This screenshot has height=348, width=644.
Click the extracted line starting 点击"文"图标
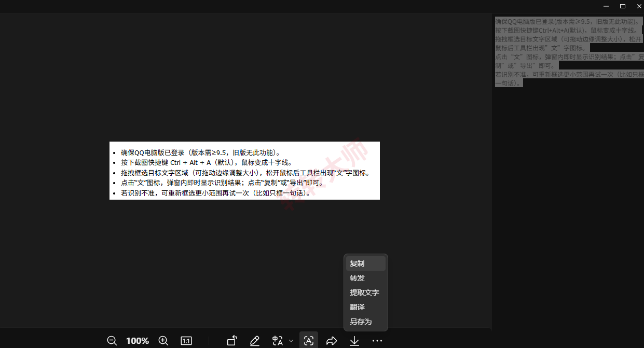[569, 61]
